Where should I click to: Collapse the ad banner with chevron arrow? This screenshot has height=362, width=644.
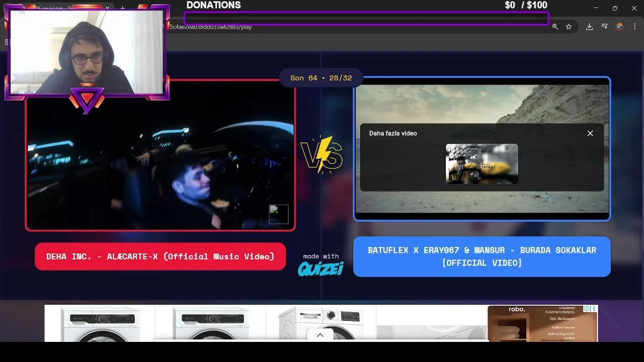click(320, 335)
